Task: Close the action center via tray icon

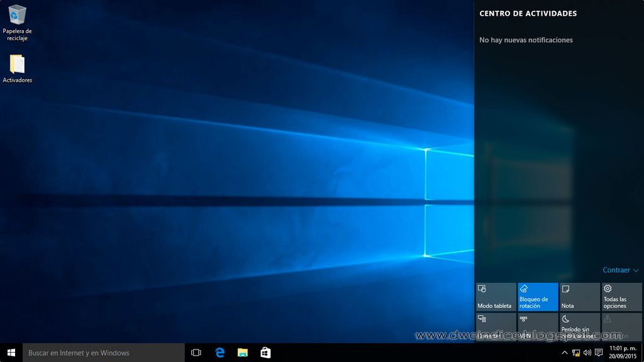Action: [x=599, y=353]
